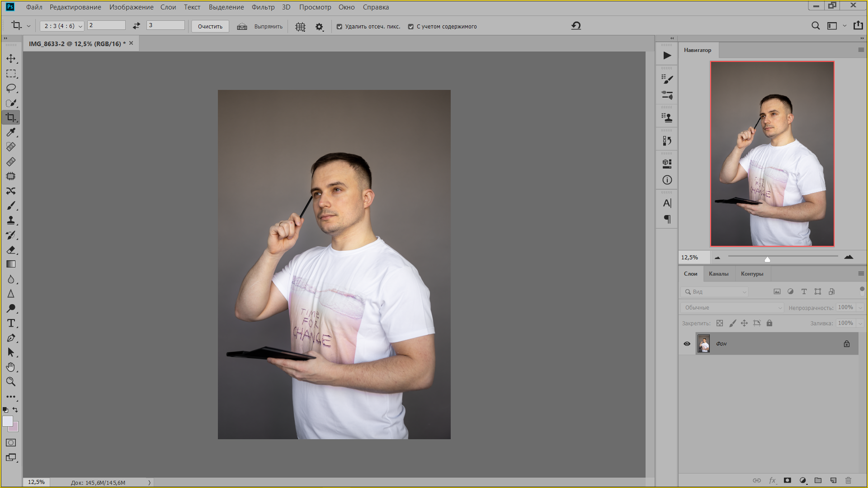Screen dimensions: 868x488
Task: Click the Очистить button
Action: click(210, 26)
